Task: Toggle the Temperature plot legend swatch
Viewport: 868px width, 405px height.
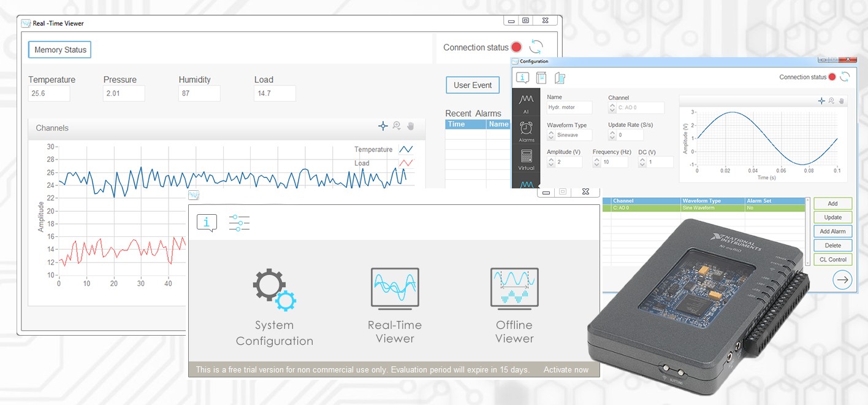Action: point(406,150)
